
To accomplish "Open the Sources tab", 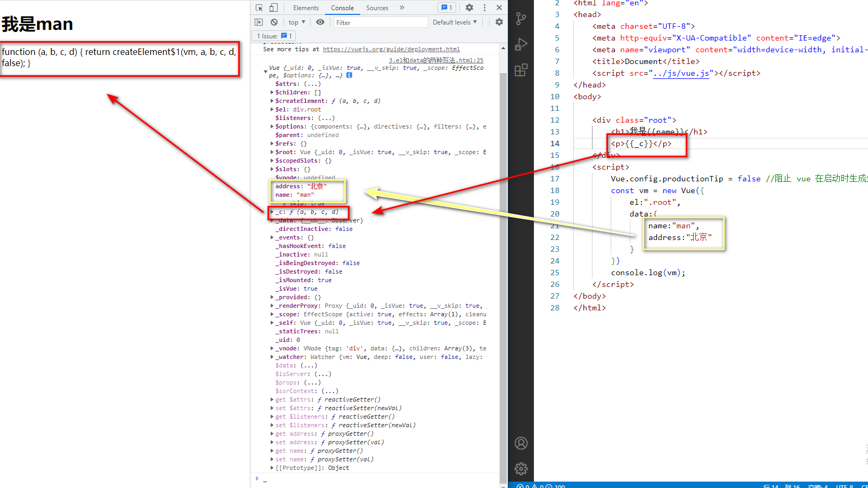I will (377, 7).
